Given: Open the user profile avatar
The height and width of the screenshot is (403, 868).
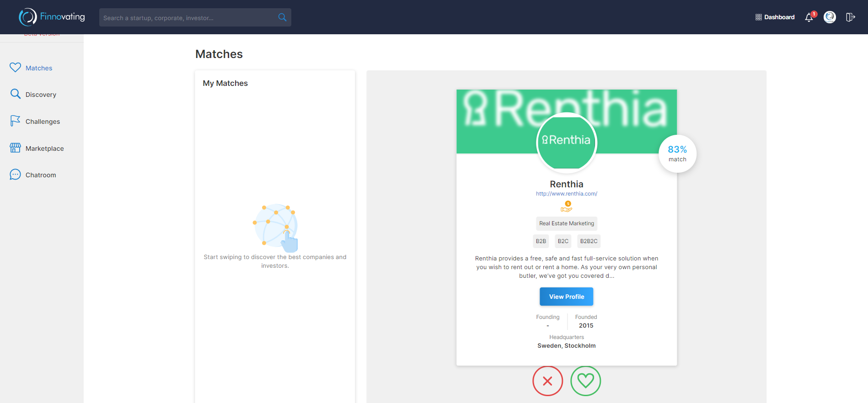Looking at the screenshot, I should point(830,17).
